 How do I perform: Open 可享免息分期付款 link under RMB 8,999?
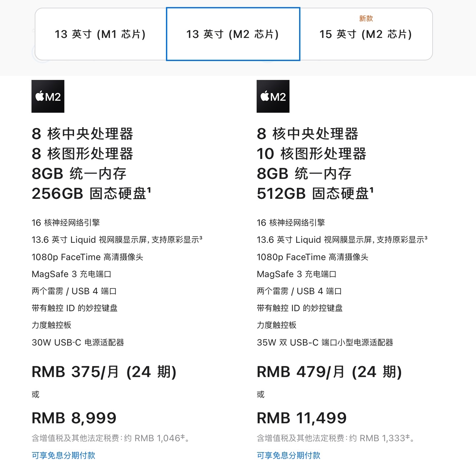[x=63, y=455]
